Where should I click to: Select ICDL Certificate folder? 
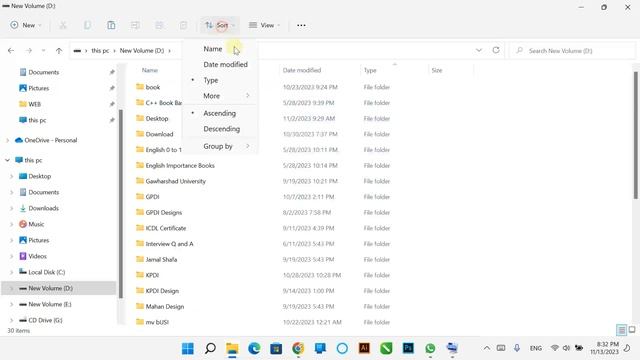pyautogui.click(x=166, y=228)
